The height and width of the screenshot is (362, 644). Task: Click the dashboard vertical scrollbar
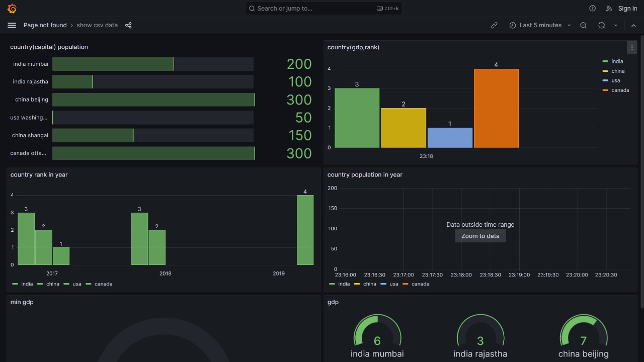(x=642, y=171)
